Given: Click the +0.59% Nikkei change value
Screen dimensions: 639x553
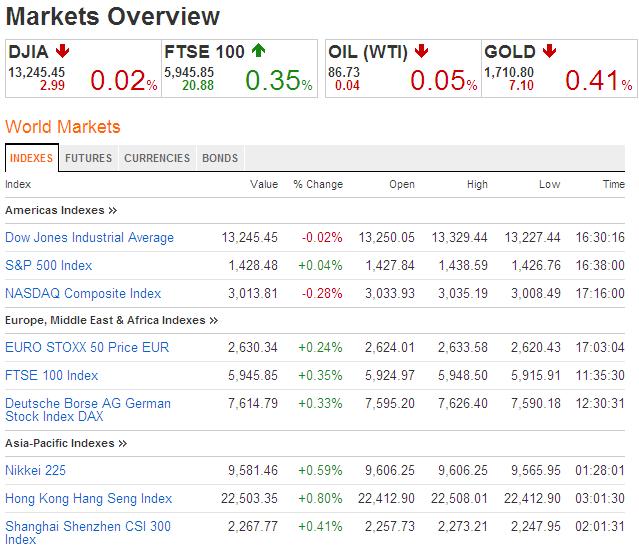Looking at the screenshot, I should click(320, 470).
